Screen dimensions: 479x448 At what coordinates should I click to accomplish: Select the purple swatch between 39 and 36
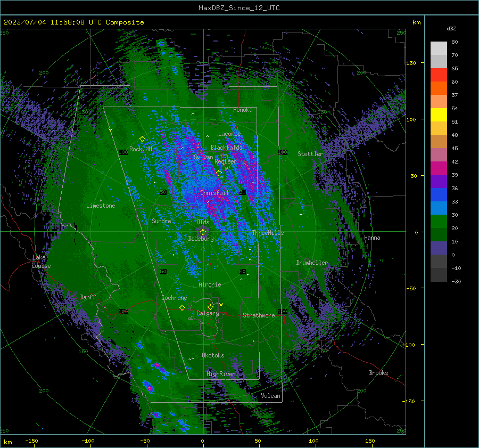click(x=439, y=182)
